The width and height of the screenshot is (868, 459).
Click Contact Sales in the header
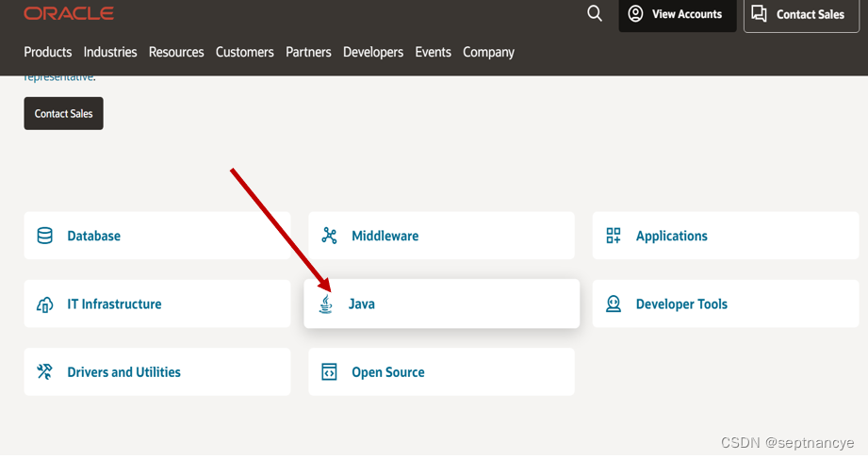(801, 16)
